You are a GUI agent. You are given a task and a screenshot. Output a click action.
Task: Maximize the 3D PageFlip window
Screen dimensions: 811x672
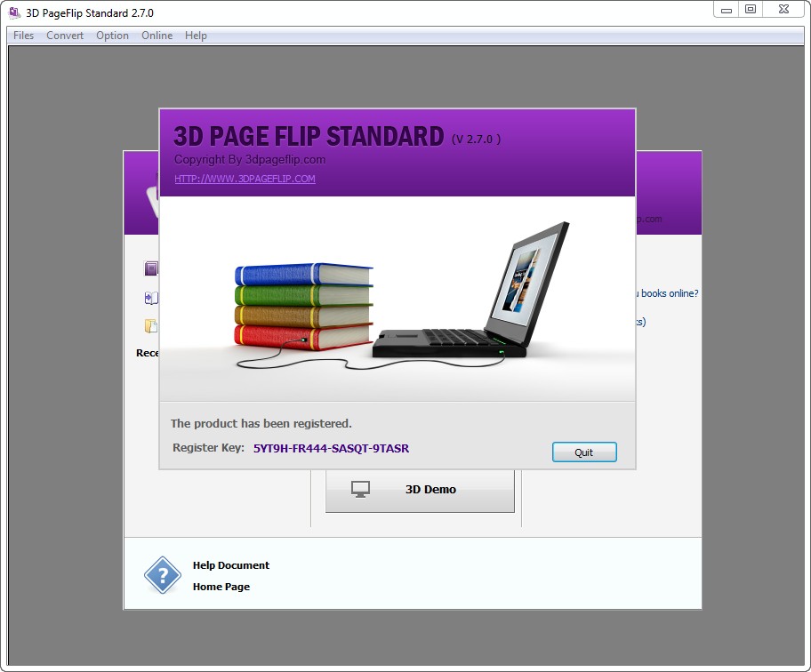(750, 9)
